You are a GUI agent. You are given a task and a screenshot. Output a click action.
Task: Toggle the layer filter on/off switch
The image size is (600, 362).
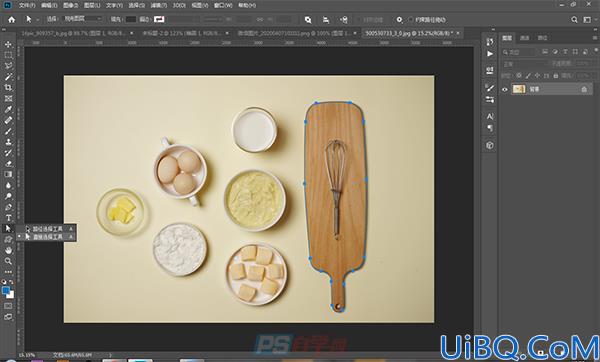595,51
